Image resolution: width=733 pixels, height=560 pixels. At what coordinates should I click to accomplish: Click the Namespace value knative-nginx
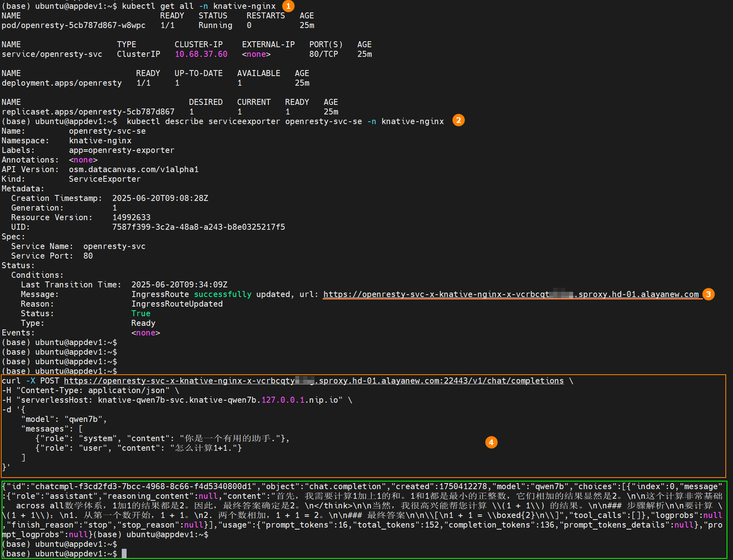(x=100, y=141)
